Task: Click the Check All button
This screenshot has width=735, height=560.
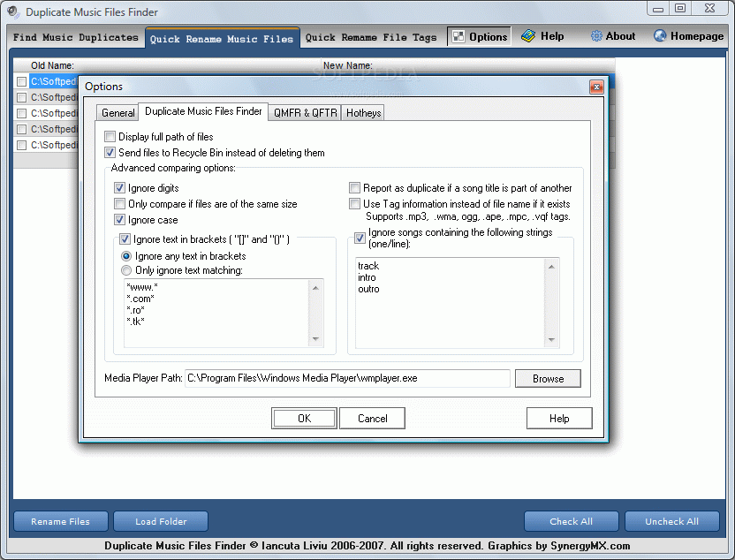Action: [x=571, y=521]
